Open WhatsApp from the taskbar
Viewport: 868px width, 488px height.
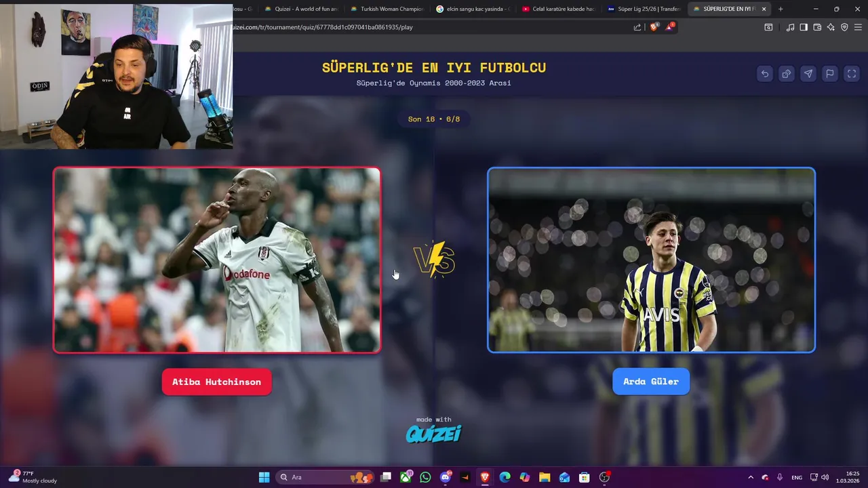click(x=425, y=477)
